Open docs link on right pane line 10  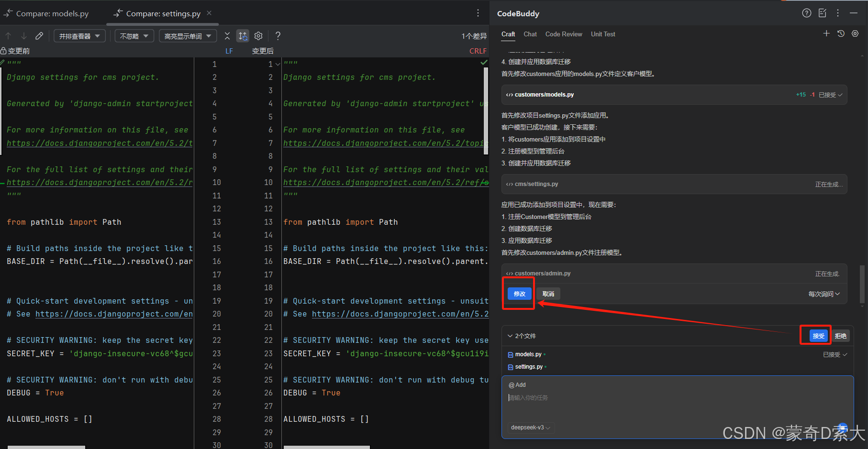click(386, 182)
